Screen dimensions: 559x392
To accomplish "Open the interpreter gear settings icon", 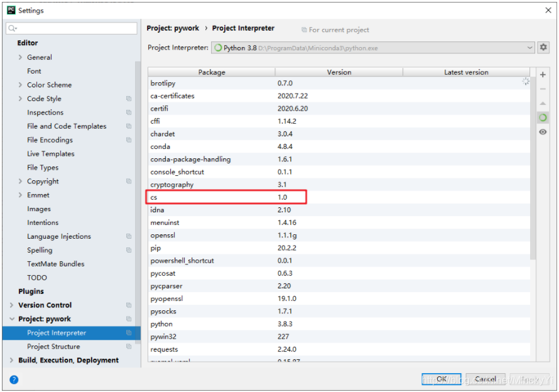I will tap(543, 47).
